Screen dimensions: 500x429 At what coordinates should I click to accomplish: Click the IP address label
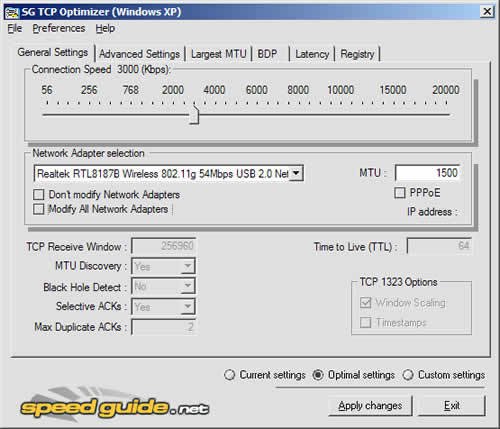(x=432, y=212)
